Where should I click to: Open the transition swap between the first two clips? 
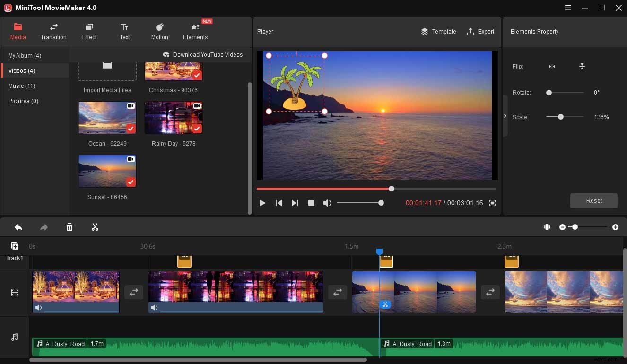coord(134,292)
